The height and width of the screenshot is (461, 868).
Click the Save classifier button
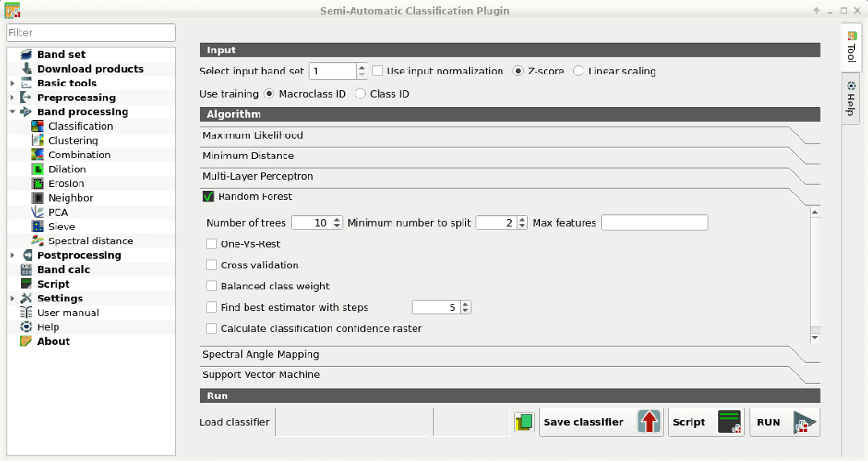pos(601,422)
